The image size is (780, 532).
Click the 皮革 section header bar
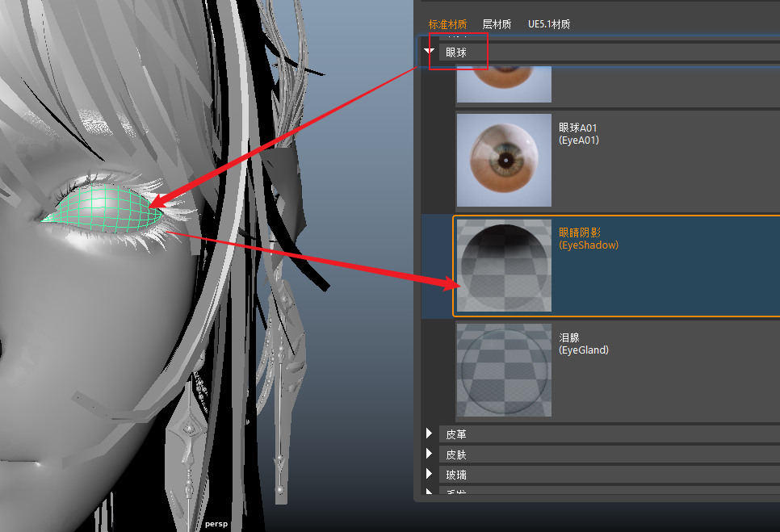click(606, 434)
